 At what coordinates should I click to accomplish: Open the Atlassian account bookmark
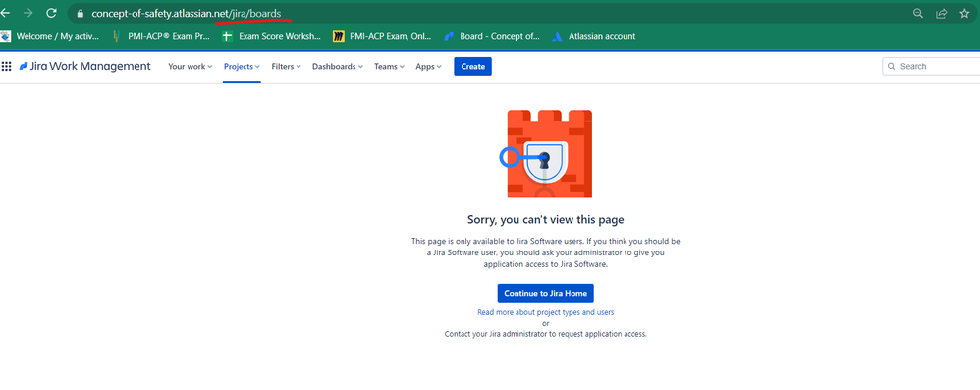click(594, 36)
